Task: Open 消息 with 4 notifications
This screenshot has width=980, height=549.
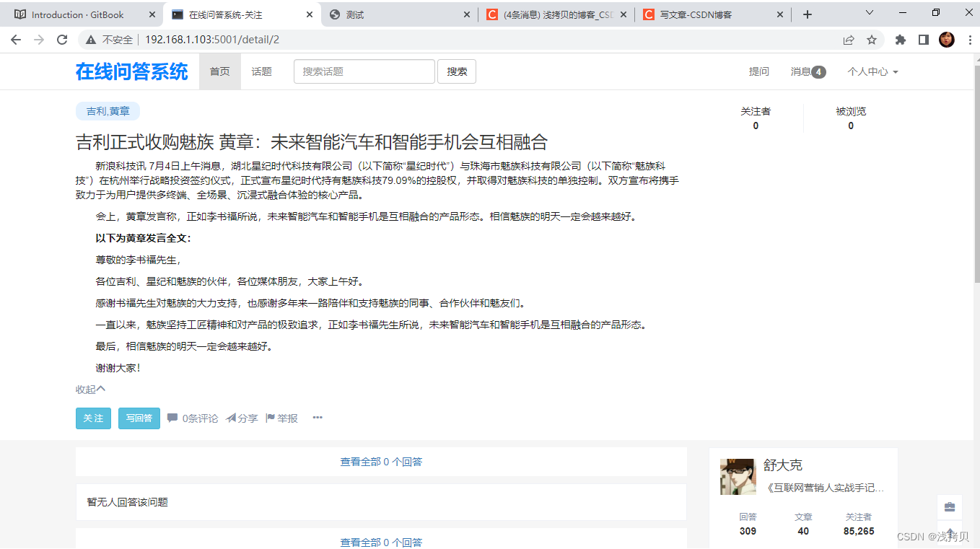Action: [x=808, y=71]
